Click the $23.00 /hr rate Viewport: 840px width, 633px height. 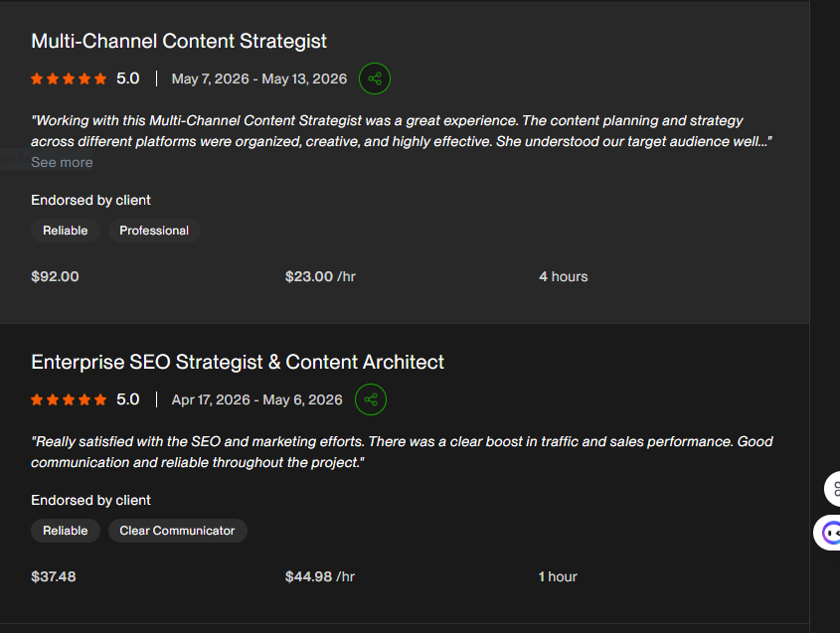pos(320,277)
